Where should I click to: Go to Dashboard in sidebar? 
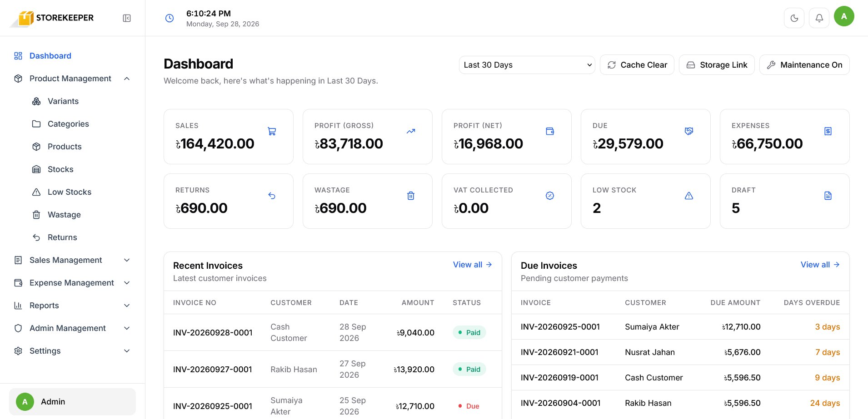click(73, 56)
